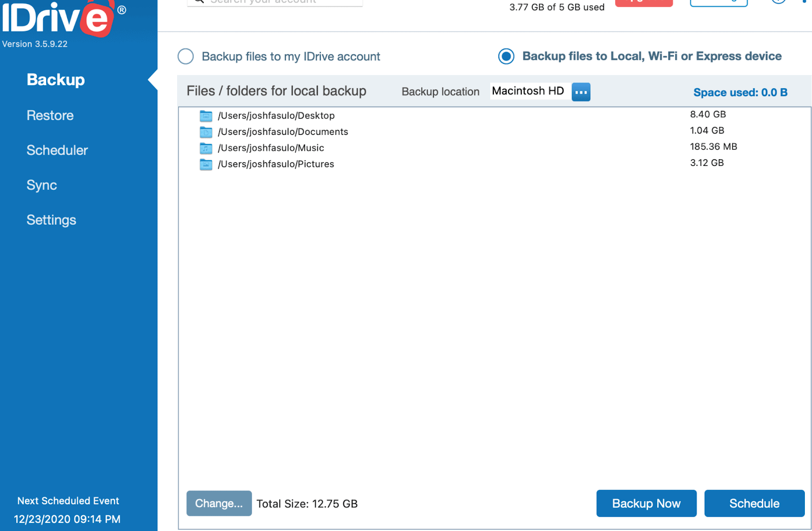Click the red upgrade button at top
Viewport: 812px width, 531px height.
(x=644, y=3)
